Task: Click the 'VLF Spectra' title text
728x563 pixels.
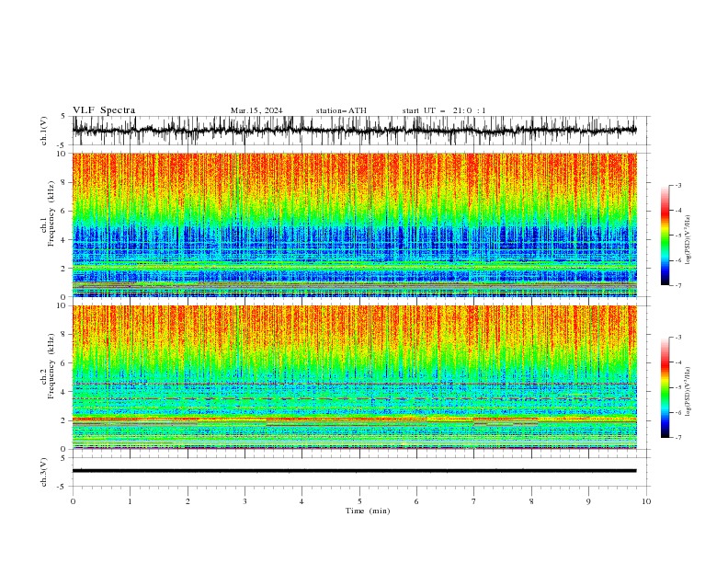Action: (x=104, y=110)
